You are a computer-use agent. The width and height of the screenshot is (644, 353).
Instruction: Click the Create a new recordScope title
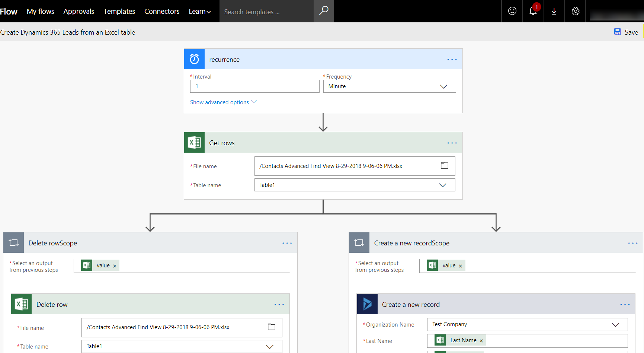point(411,243)
